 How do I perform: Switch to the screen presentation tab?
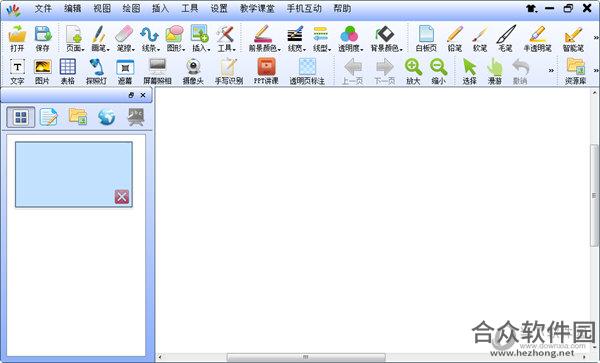[x=136, y=117]
